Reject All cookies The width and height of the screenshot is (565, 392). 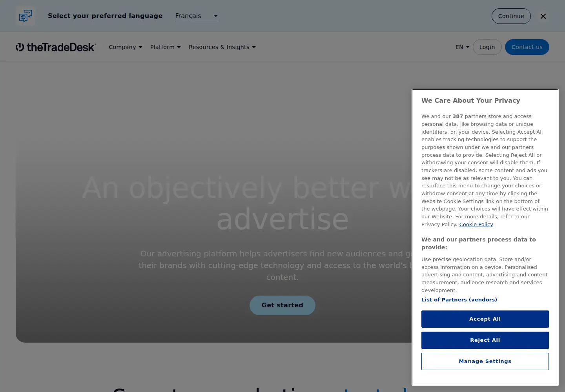pyautogui.click(x=485, y=340)
